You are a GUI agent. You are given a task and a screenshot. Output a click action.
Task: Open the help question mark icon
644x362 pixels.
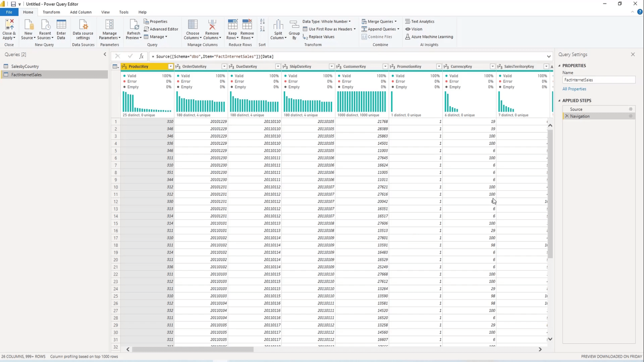[x=640, y=12]
